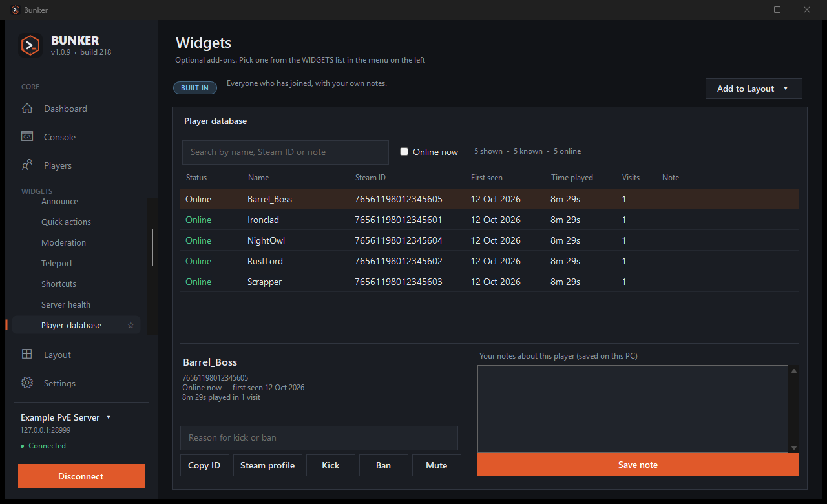This screenshot has height=504, width=827.
Task: Focus the Reason for kick or ban field
Action: pos(319,437)
